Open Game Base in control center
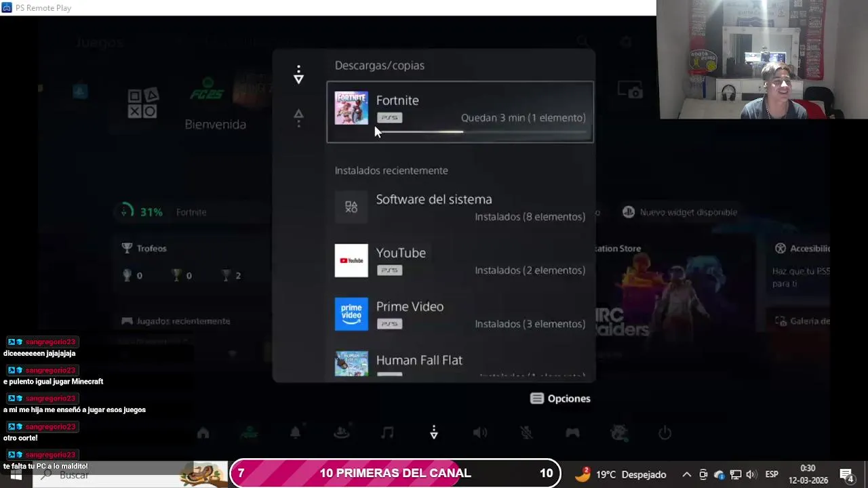Screen dimensions: 868x488 (342, 433)
